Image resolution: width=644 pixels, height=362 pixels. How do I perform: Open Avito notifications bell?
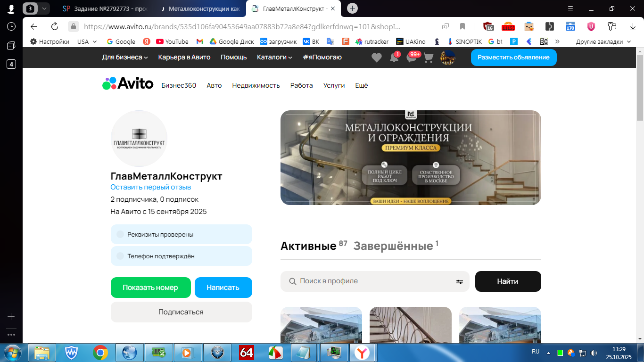394,58
